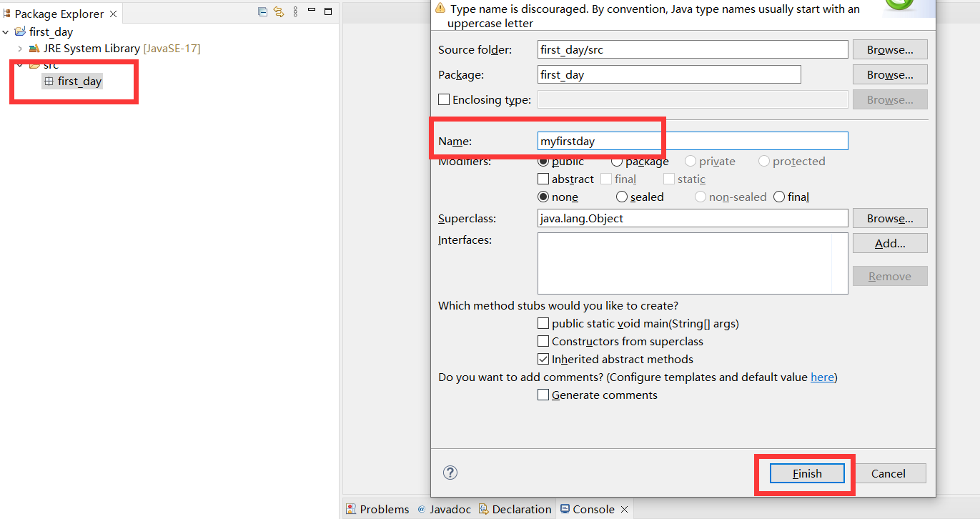This screenshot has width=980, height=519.
Task: Select the sealed radio button
Action: (622, 197)
